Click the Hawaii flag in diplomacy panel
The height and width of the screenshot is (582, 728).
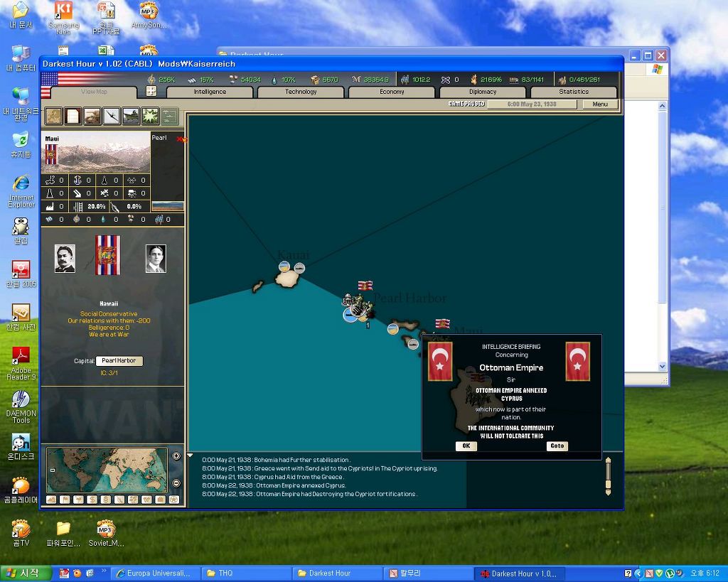pos(108,255)
